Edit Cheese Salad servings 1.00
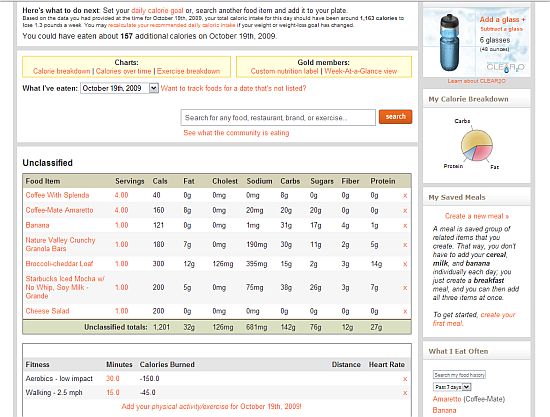The height and width of the screenshot is (417, 550). pos(121,311)
